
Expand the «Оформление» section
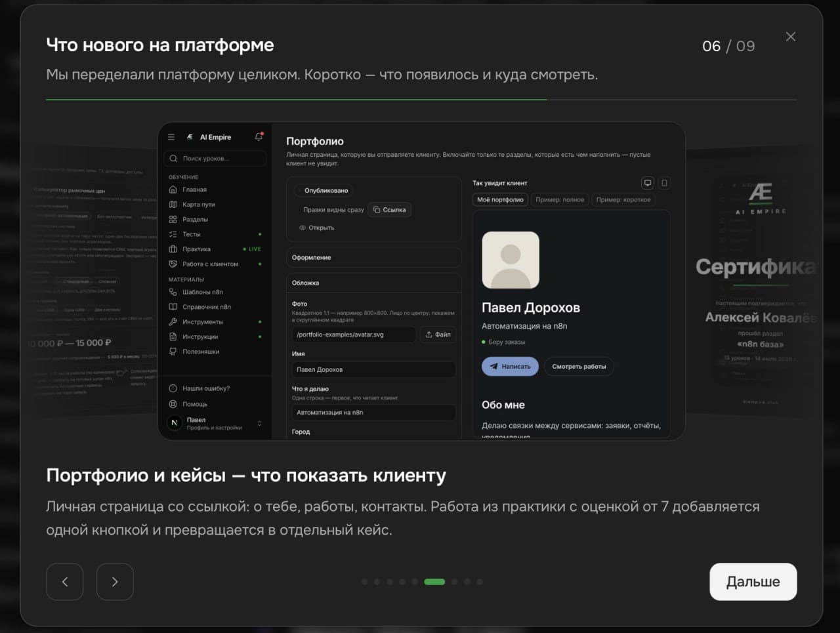(374, 258)
